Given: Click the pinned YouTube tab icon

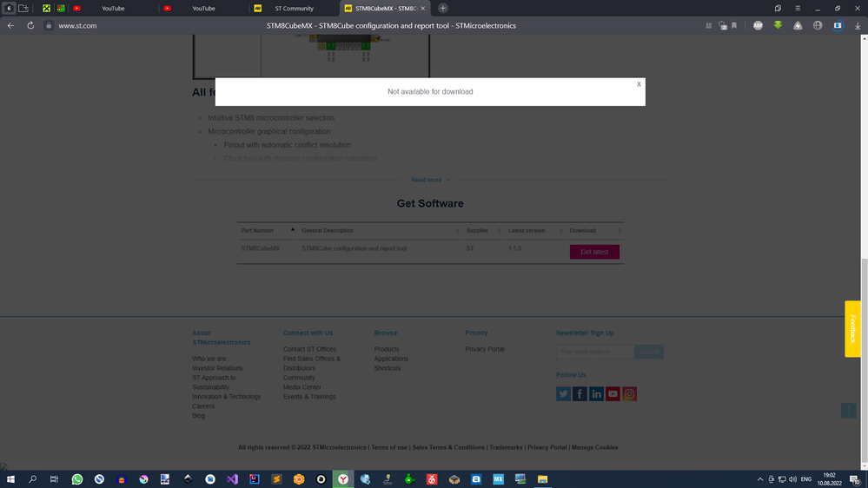Looking at the screenshot, I should (x=77, y=9).
